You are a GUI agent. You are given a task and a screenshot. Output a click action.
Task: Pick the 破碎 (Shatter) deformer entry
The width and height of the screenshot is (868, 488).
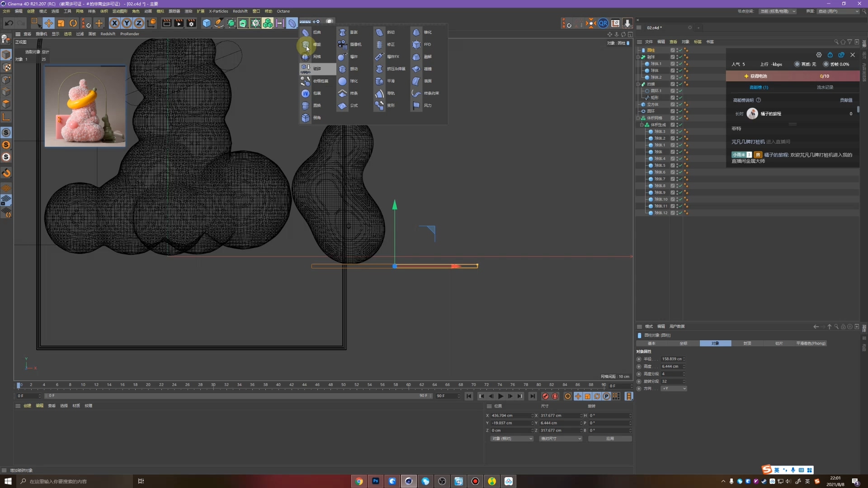click(318, 69)
